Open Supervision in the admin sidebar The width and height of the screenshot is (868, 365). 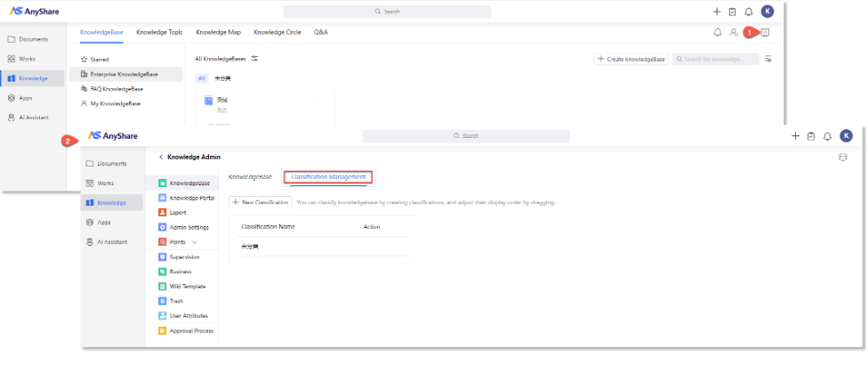[x=184, y=256]
